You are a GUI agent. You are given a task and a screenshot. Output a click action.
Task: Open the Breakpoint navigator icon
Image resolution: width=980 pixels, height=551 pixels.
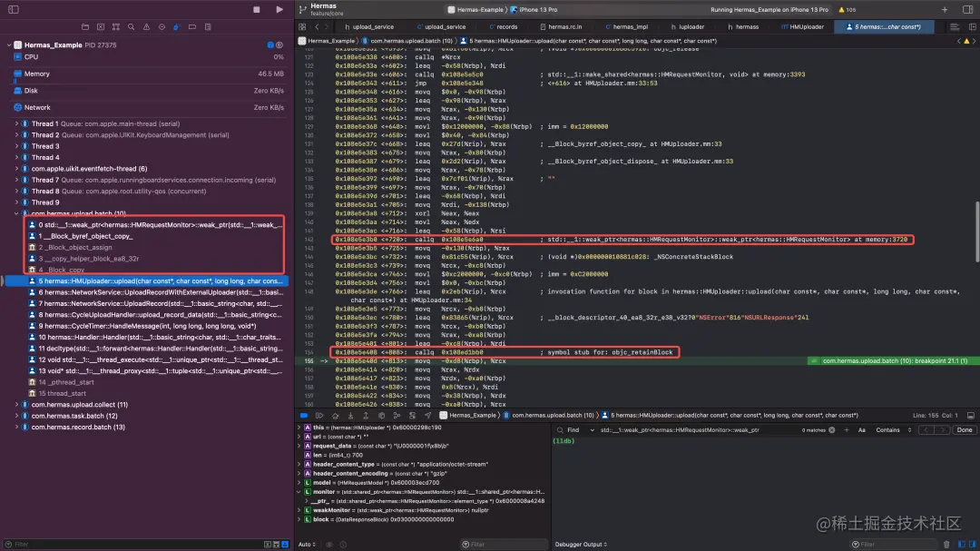191,27
